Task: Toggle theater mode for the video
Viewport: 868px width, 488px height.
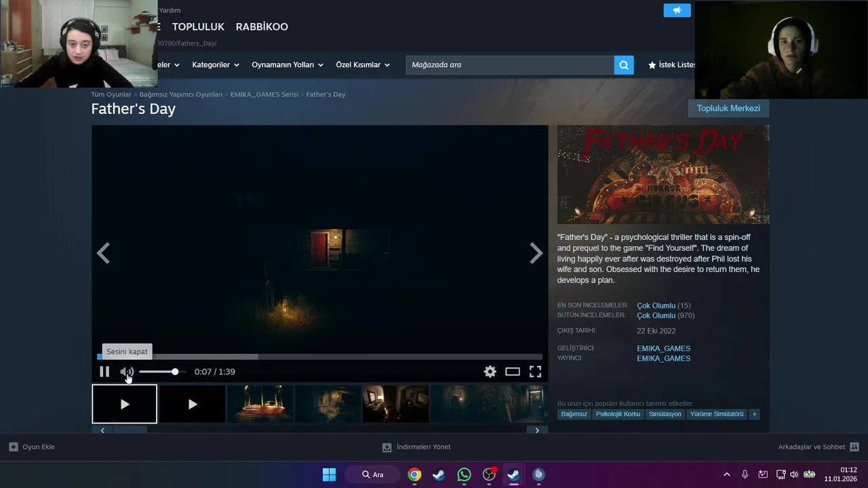Action: [x=513, y=371]
